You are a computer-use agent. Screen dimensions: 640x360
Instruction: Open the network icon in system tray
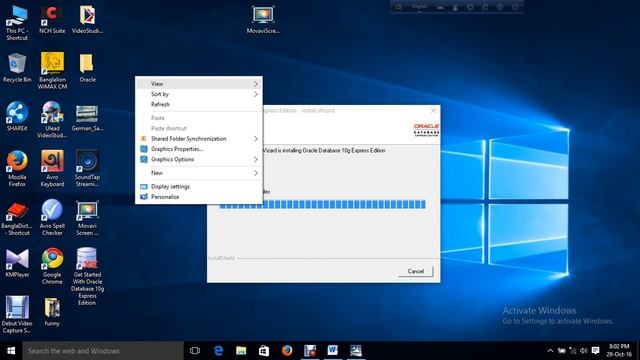[x=573, y=351]
